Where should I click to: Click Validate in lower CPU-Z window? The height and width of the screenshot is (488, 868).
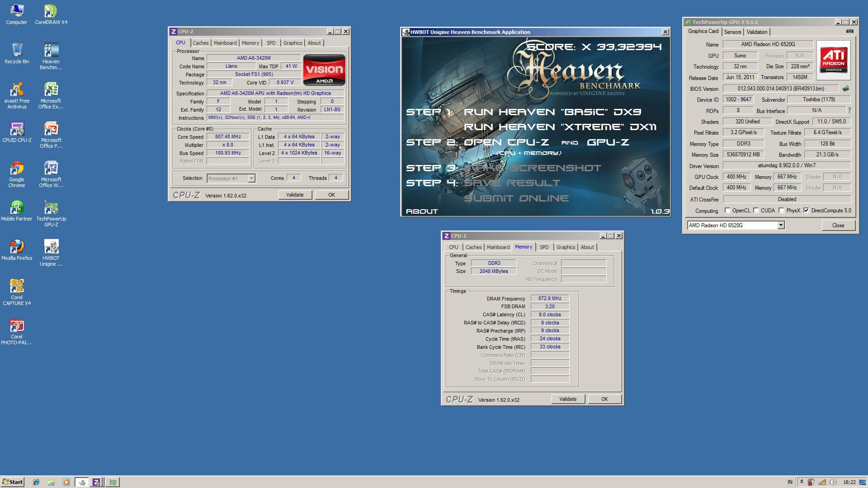[x=568, y=399]
